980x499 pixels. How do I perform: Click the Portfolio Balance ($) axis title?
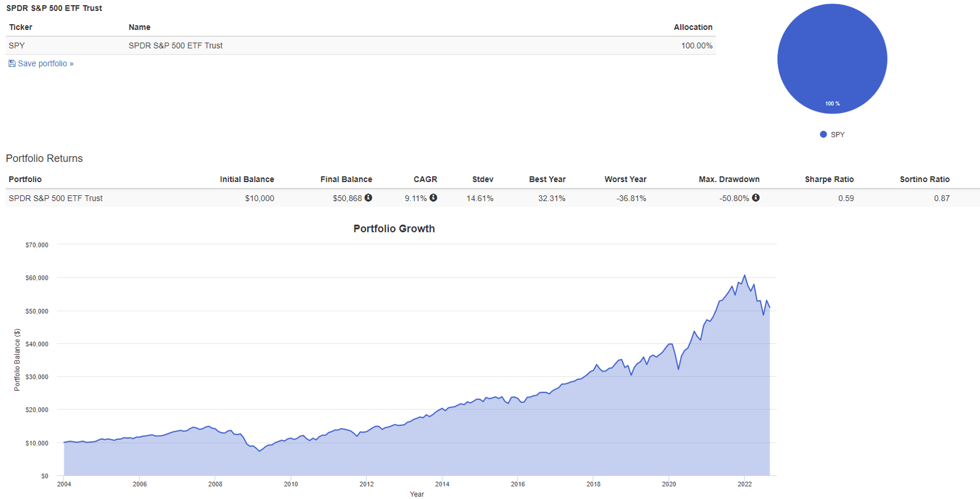click(x=17, y=360)
